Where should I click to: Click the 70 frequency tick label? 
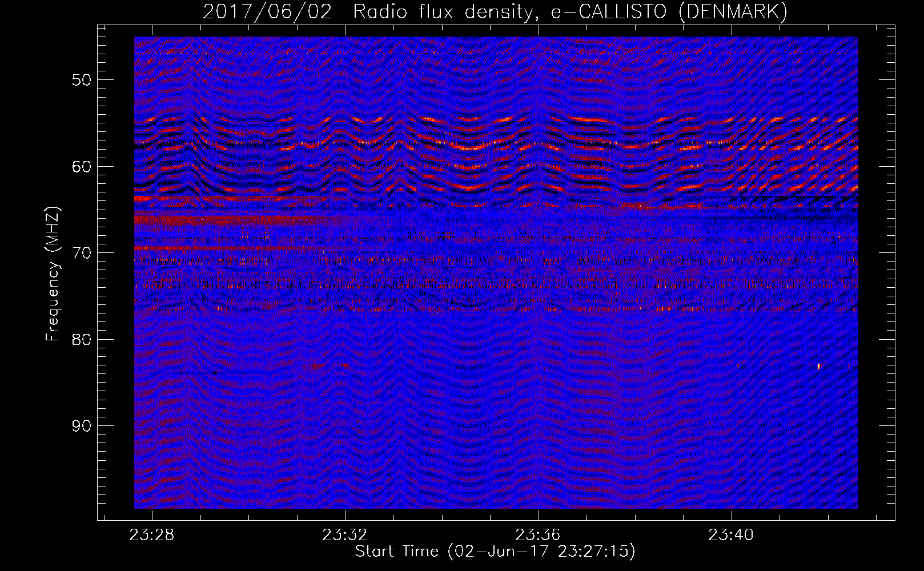click(x=82, y=253)
